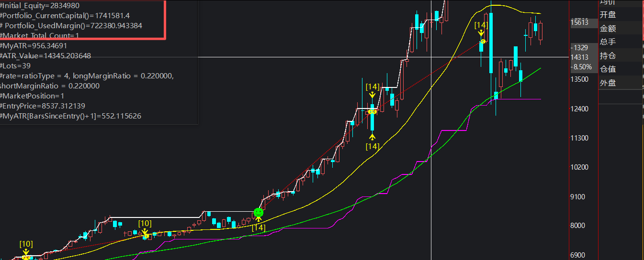Click the -8.50% change label on the price axis
Viewport: 644px width, 260px height.
[x=581, y=66]
